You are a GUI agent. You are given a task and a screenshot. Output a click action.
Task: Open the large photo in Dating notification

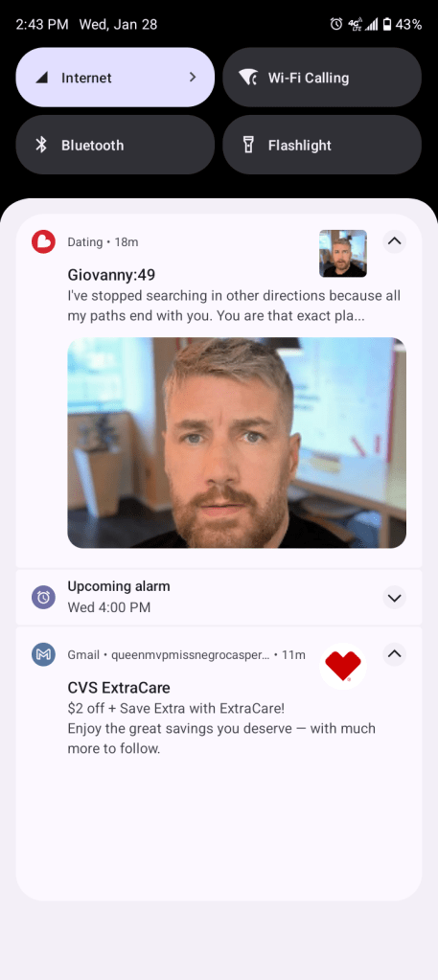pos(237,444)
